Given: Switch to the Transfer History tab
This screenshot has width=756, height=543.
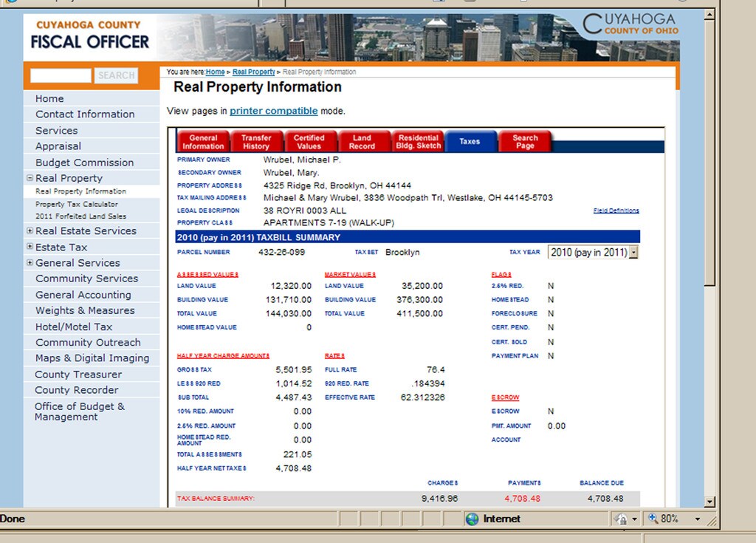Looking at the screenshot, I should [256, 142].
